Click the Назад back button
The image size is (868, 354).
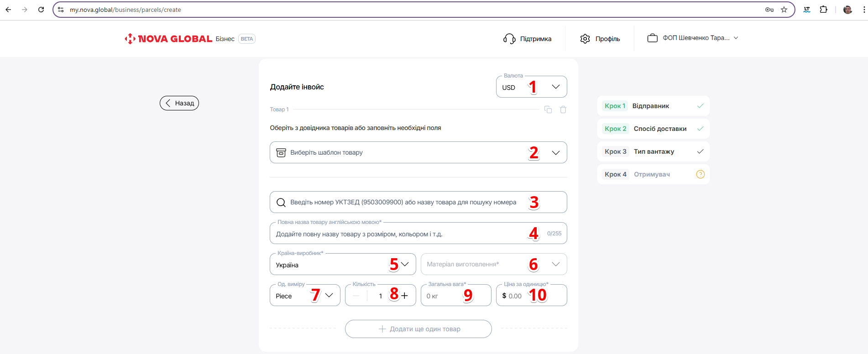click(x=179, y=103)
